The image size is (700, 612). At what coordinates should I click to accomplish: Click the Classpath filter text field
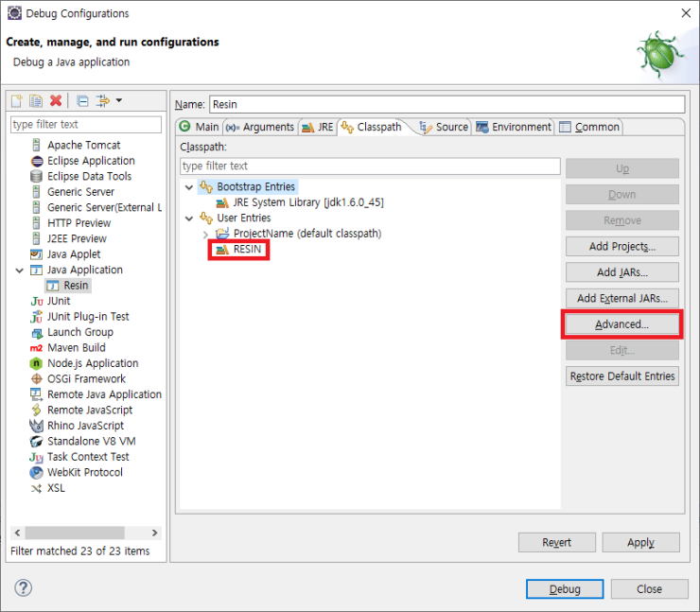[369, 166]
